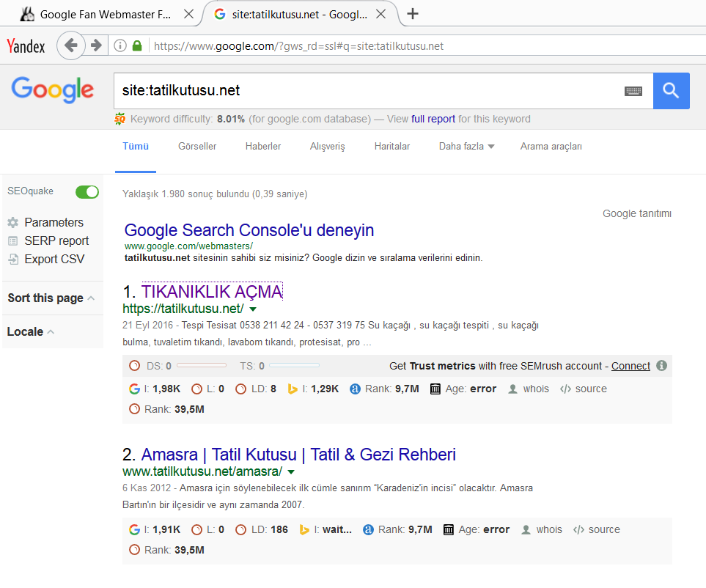Click the source code icon in result 1

565,389
